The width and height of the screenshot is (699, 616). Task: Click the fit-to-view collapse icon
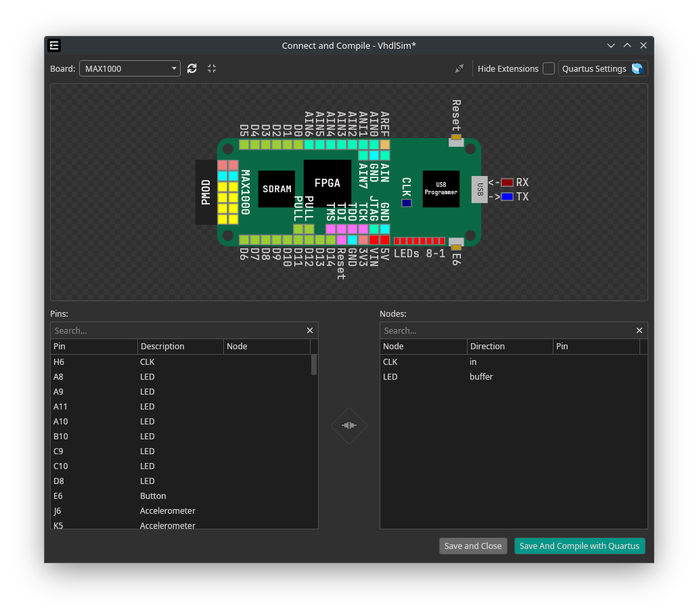point(212,68)
